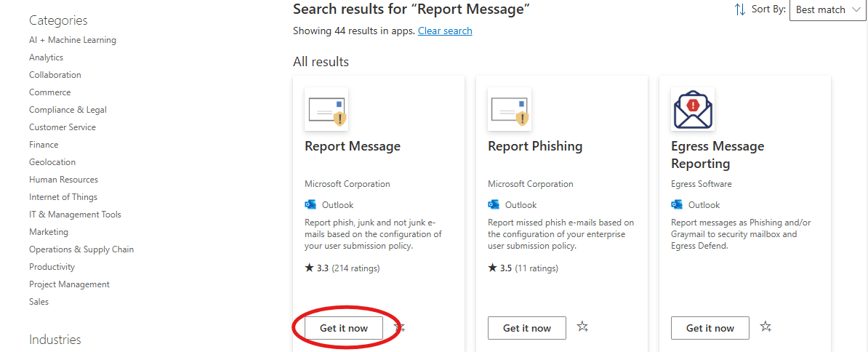Select the Analytics category
The image size is (868, 352).
coord(46,57)
